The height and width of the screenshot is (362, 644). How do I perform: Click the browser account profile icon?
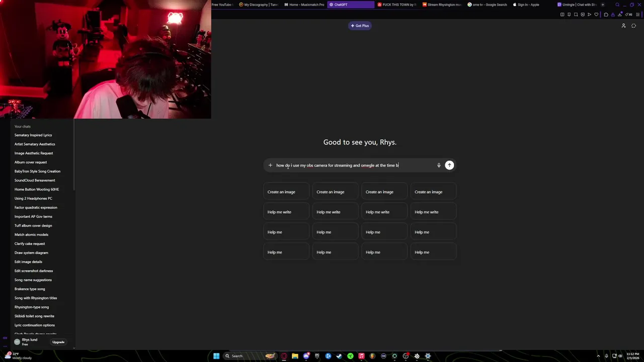coord(613,15)
